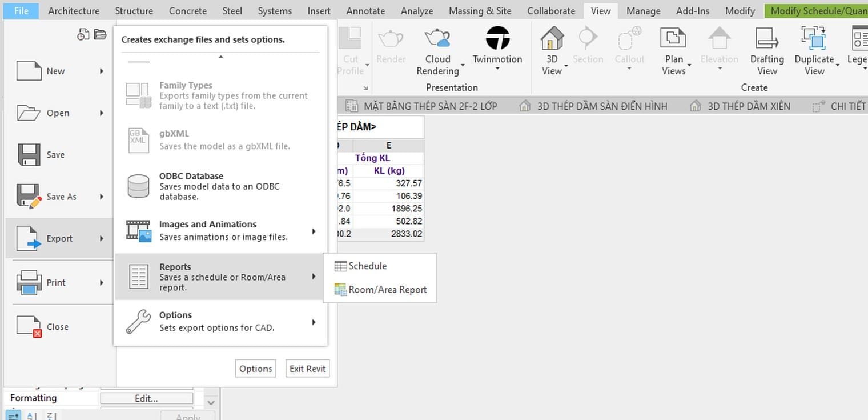The height and width of the screenshot is (420, 868).
Task: Click the Plan Views icon
Action: click(673, 39)
